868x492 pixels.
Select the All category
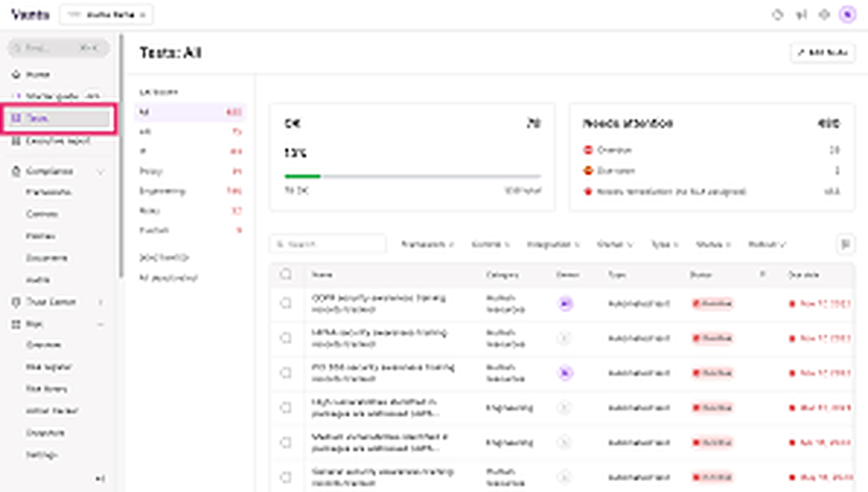point(190,113)
